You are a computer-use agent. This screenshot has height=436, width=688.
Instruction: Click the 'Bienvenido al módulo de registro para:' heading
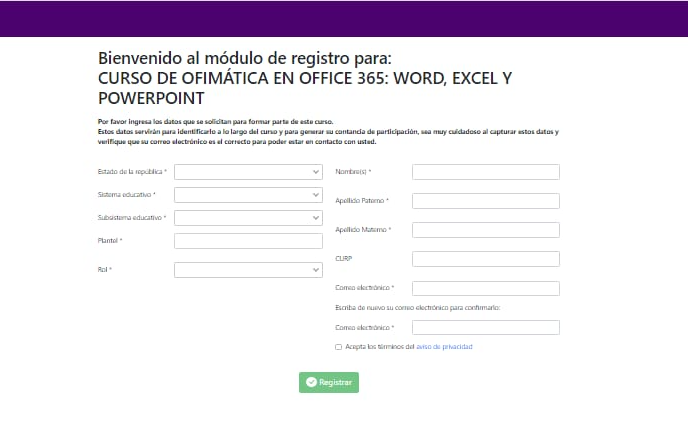point(244,58)
